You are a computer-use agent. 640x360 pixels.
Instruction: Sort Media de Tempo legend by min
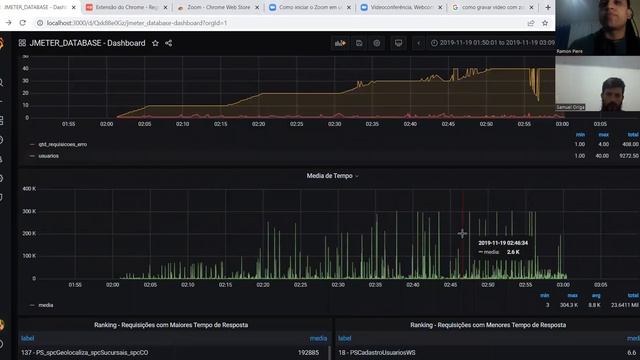click(544, 296)
